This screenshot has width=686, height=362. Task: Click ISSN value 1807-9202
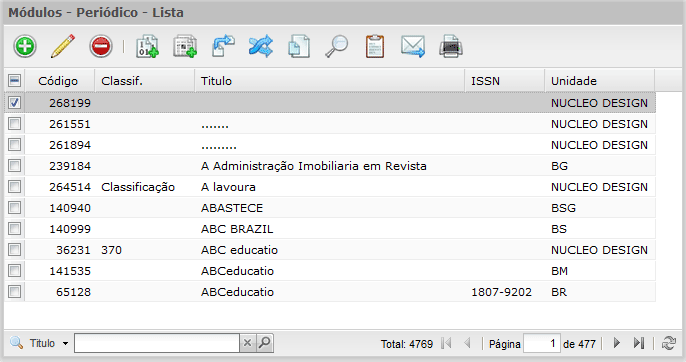(x=501, y=292)
